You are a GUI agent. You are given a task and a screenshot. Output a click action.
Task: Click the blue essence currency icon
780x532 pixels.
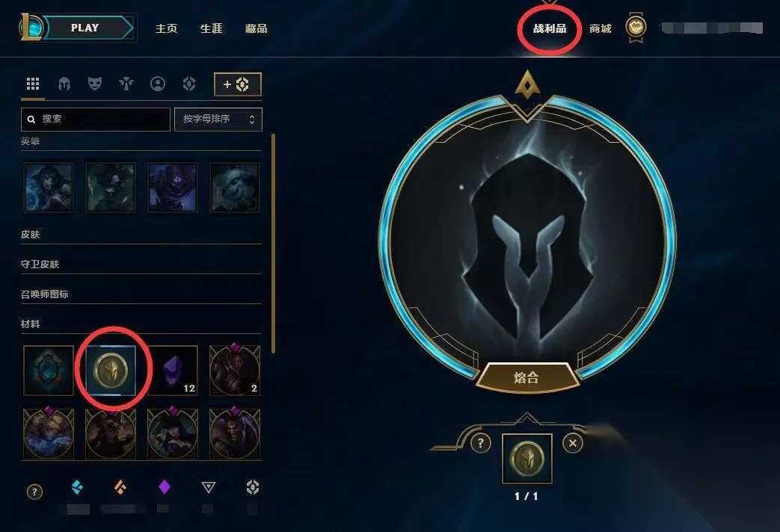coord(77,487)
